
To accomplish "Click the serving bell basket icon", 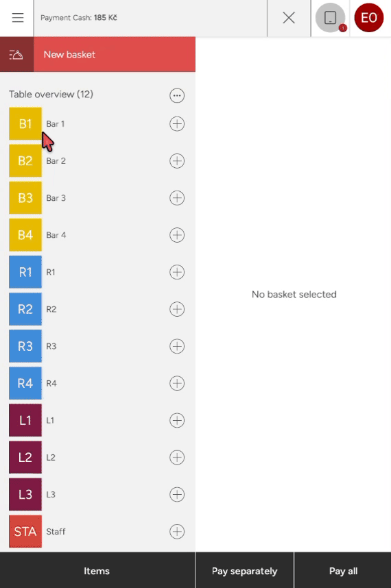I will [16, 54].
